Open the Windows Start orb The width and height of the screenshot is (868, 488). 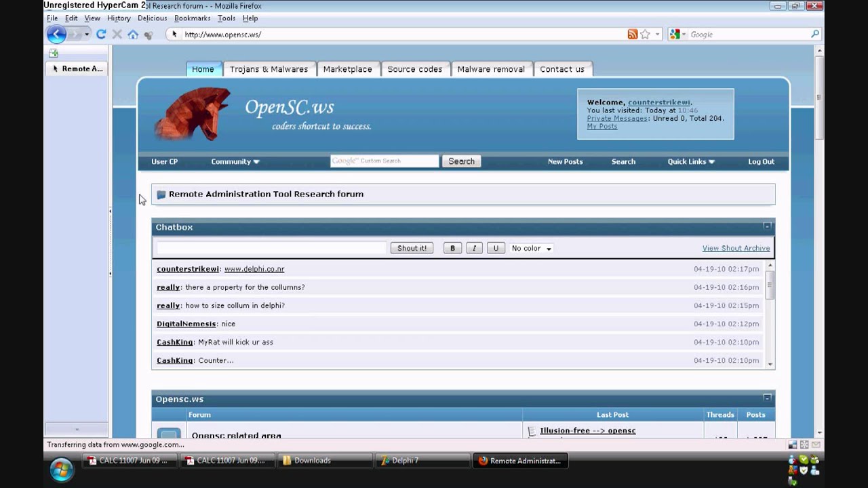(61, 469)
